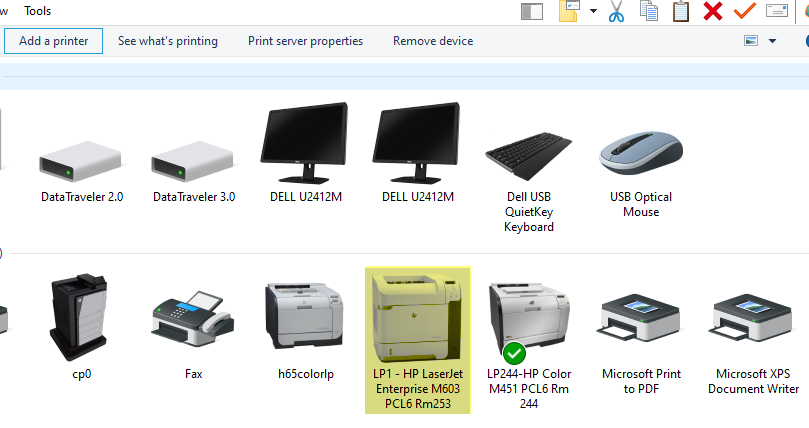This screenshot has height=428, width=809.
Task: Select LP1 HP LaserJet Enterprise M603 printer
Action: [x=417, y=340]
